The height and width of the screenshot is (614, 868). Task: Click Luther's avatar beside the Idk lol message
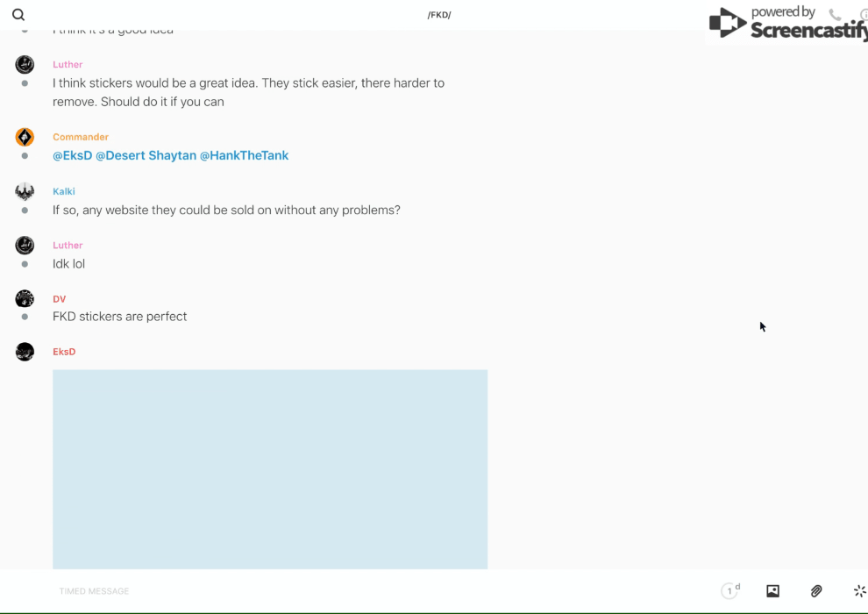[x=25, y=246]
